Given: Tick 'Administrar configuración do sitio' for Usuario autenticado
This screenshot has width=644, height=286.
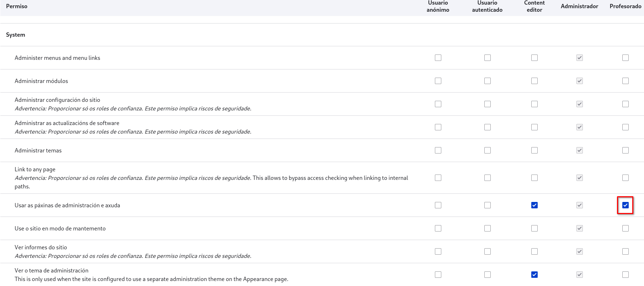Looking at the screenshot, I should point(487,104).
